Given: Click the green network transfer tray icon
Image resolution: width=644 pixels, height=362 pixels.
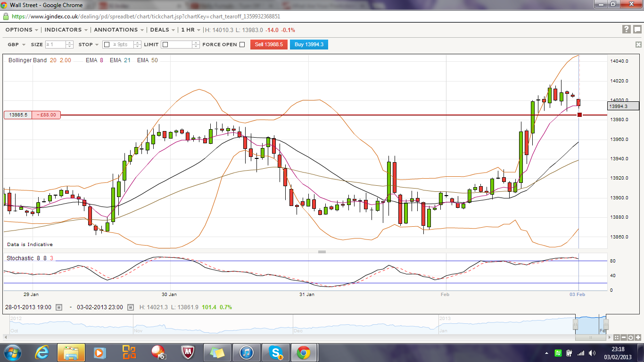Looking at the screenshot, I should [558, 353].
